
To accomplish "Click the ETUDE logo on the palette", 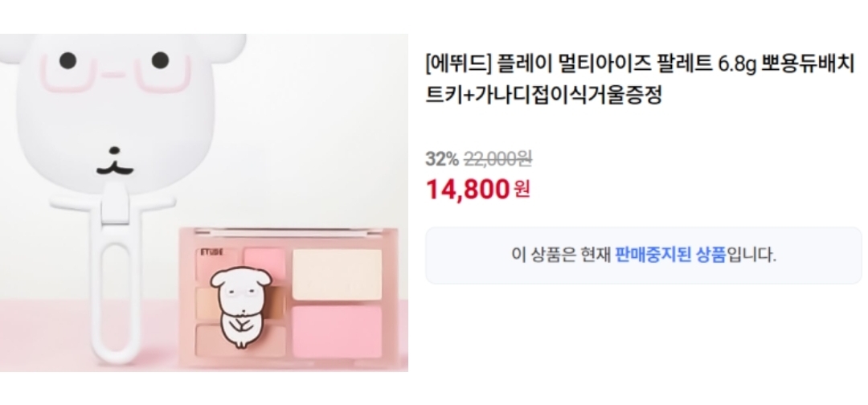I will coord(209,252).
